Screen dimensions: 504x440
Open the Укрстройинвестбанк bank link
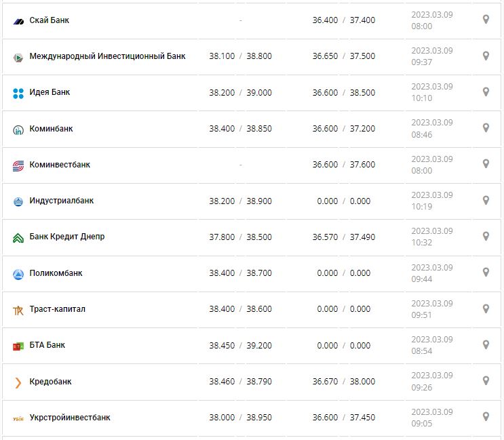(x=70, y=418)
